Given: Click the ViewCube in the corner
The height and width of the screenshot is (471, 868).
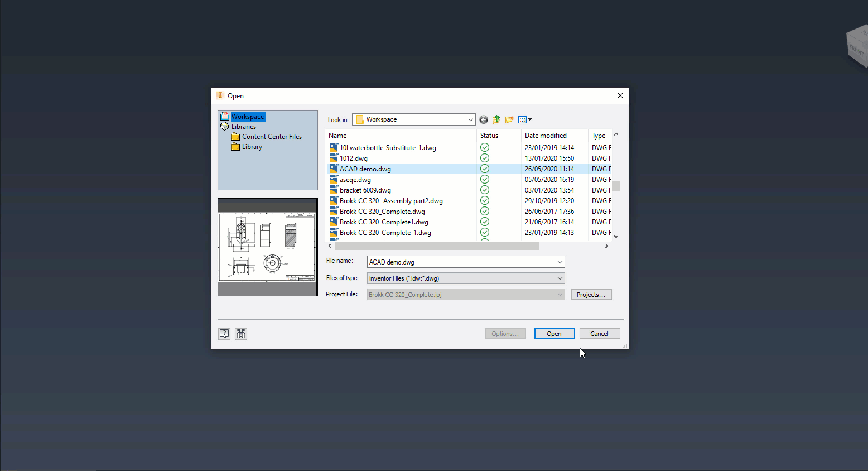Looking at the screenshot, I should [x=857, y=47].
